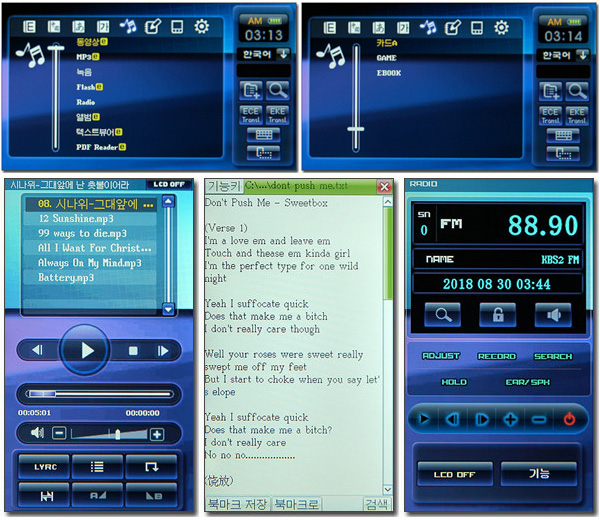Viewport: 600px width, 520px height.
Task: Tap the magnifier search icon on 03:14 screen
Action: 577,91
